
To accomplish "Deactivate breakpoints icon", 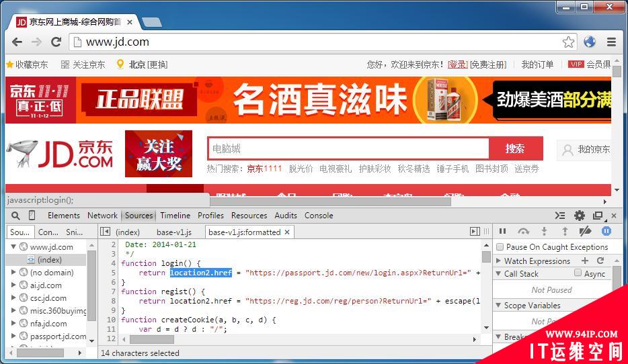I will [x=585, y=231].
